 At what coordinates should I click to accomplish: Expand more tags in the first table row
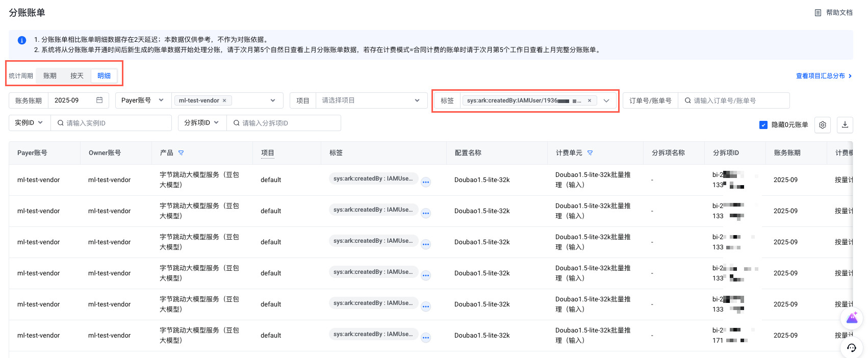click(426, 182)
